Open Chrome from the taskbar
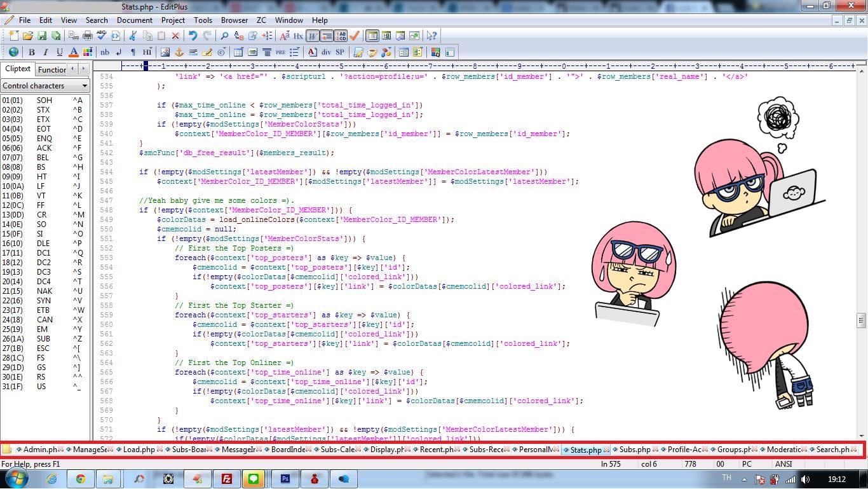The height and width of the screenshot is (489, 868). [x=81, y=479]
